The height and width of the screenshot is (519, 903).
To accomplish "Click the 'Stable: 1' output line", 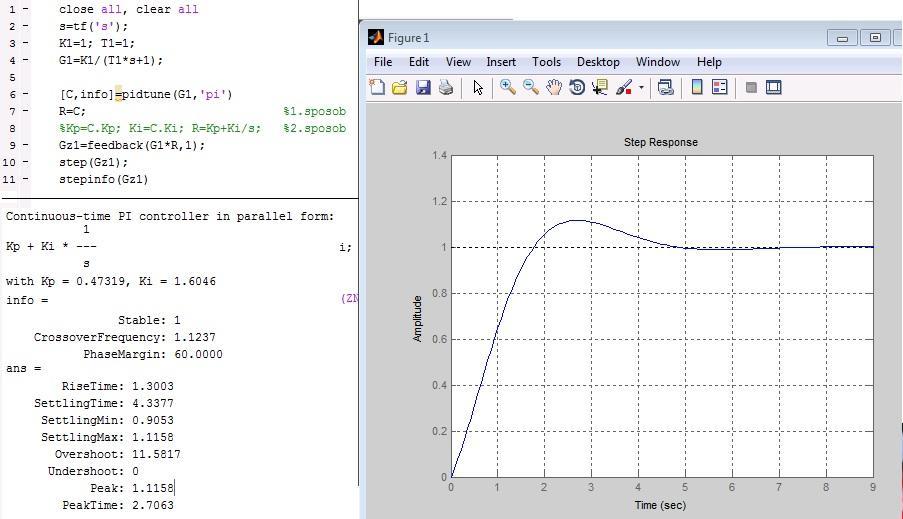I will pos(149,320).
